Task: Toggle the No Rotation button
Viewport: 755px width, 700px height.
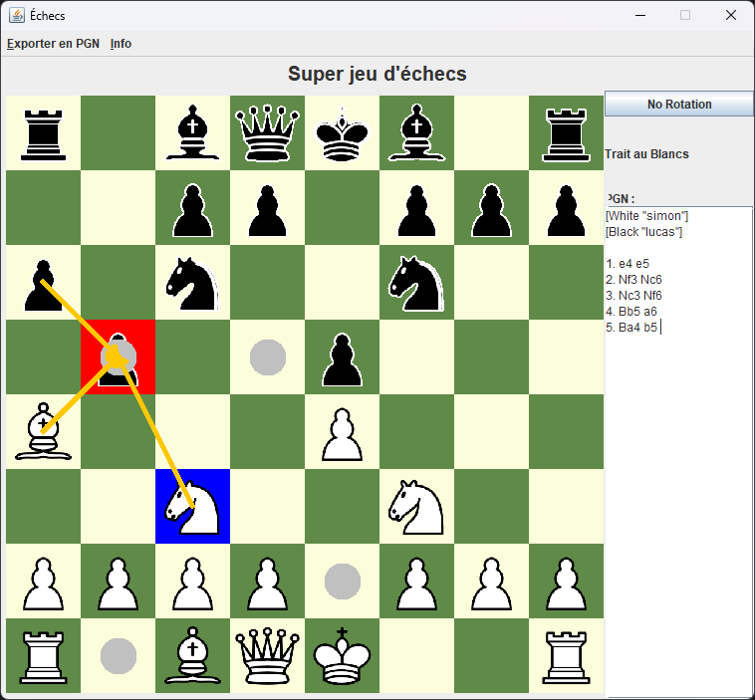Action: point(678,105)
